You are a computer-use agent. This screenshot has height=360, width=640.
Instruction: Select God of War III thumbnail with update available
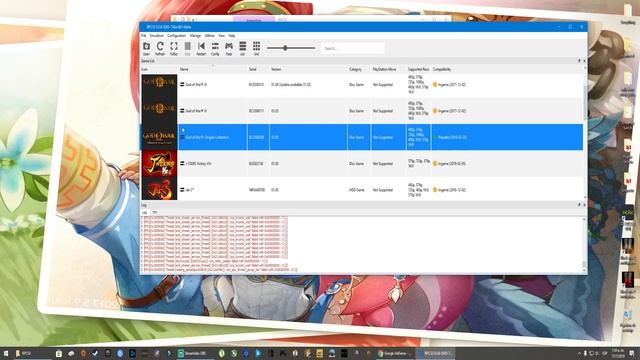click(x=159, y=85)
